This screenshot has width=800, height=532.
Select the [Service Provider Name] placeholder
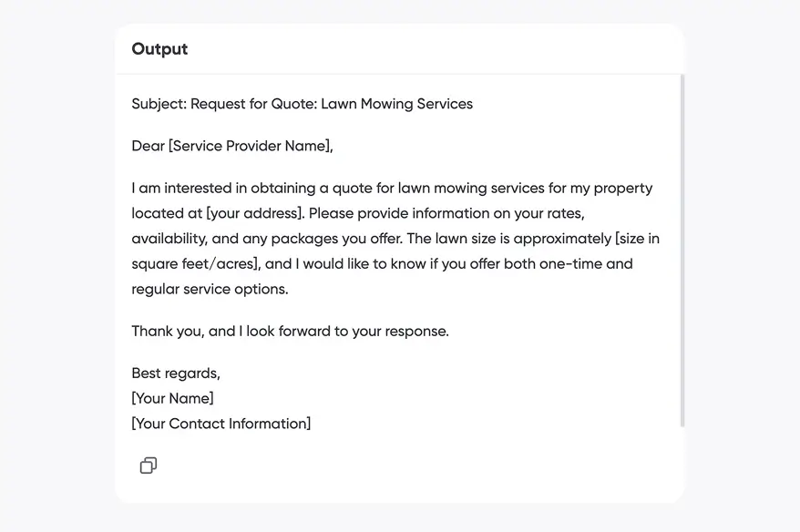pos(251,146)
